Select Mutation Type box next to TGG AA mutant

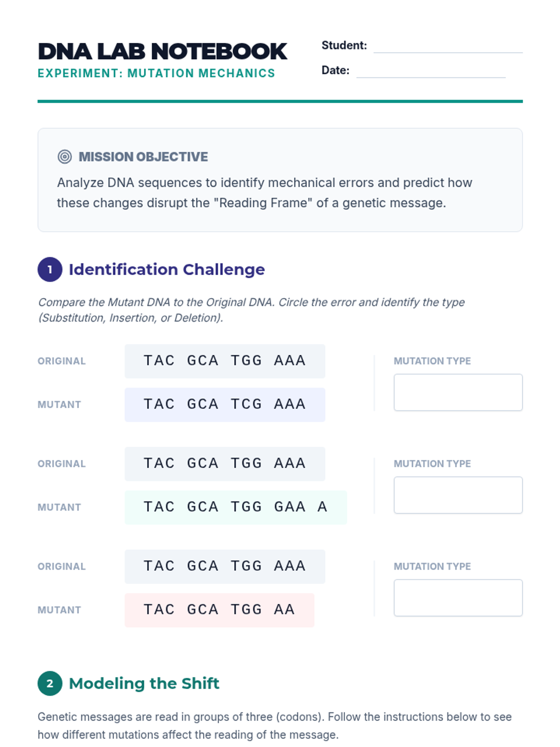pyautogui.click(x=458, y=598)
